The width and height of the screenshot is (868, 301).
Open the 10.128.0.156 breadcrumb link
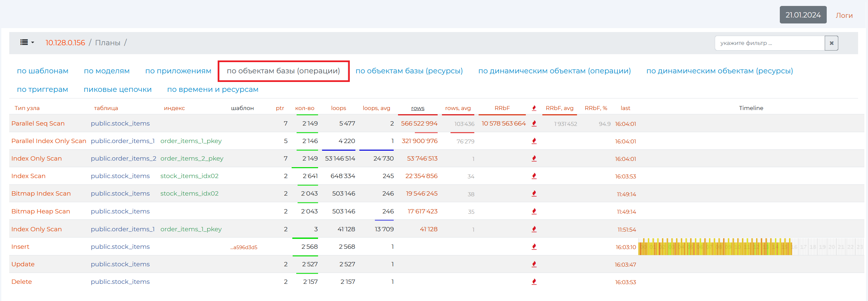(65, 43)
